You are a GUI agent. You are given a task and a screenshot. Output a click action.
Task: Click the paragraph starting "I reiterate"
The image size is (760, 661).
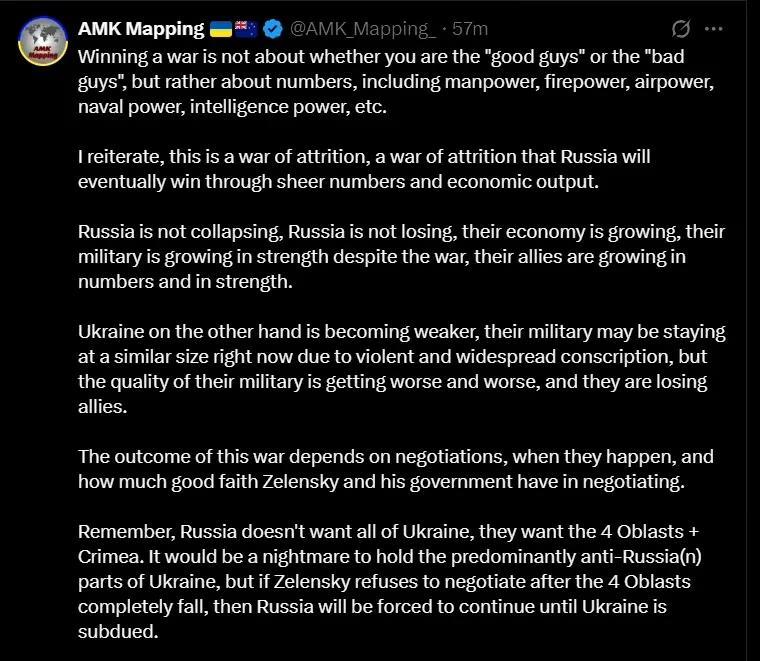364,169
